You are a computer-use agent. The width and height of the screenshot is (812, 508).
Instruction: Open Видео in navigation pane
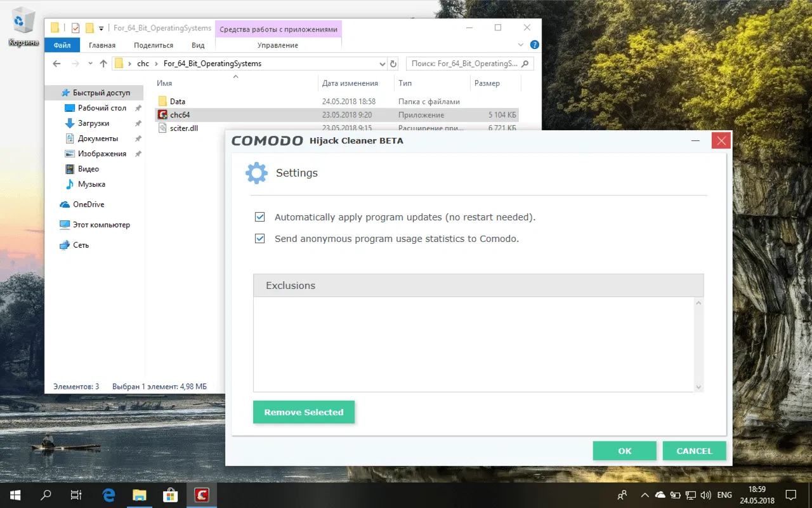(x=88, y=169)
